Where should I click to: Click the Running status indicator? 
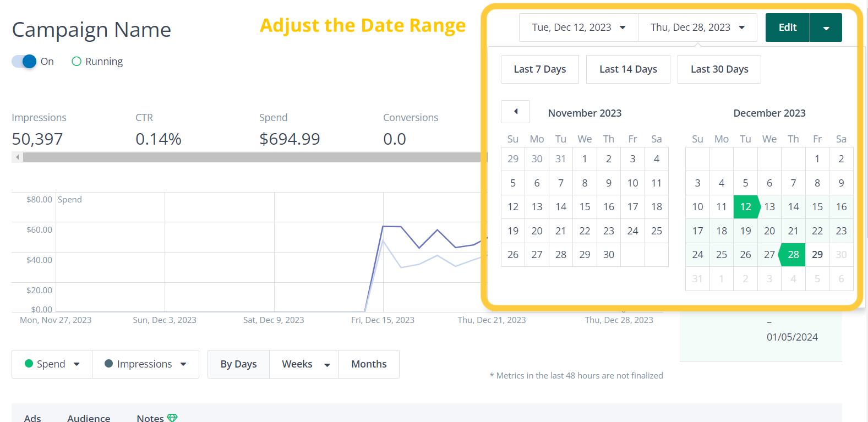click(97, 62)
